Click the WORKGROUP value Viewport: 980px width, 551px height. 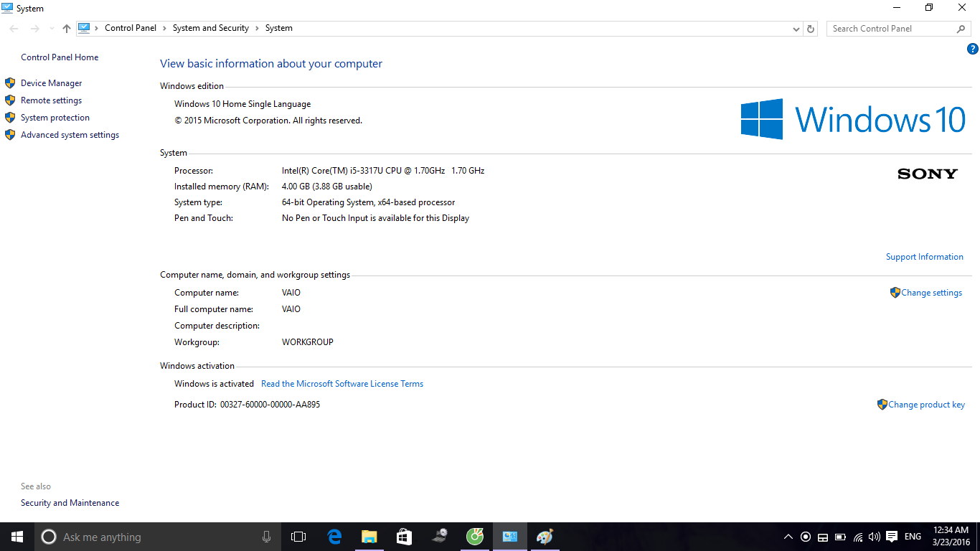click(308, 342)
